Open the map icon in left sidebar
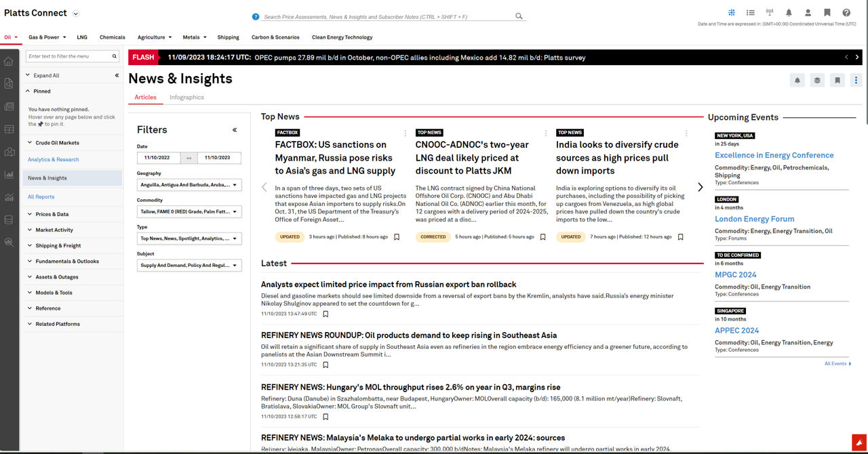The image size is (868, 454). pyautogui.click(x=9, y=152)
